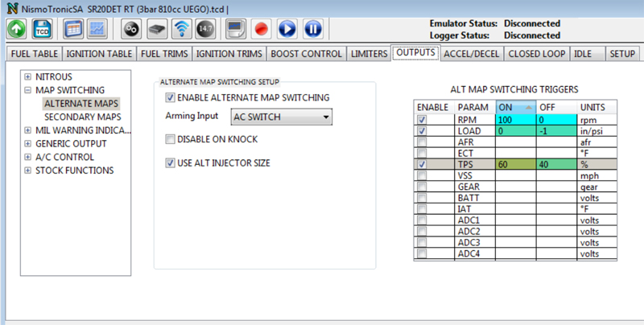Viewport: 644px width, 325px height.
Task: Click the save TCD file icon
Action: tap(42, 30)
